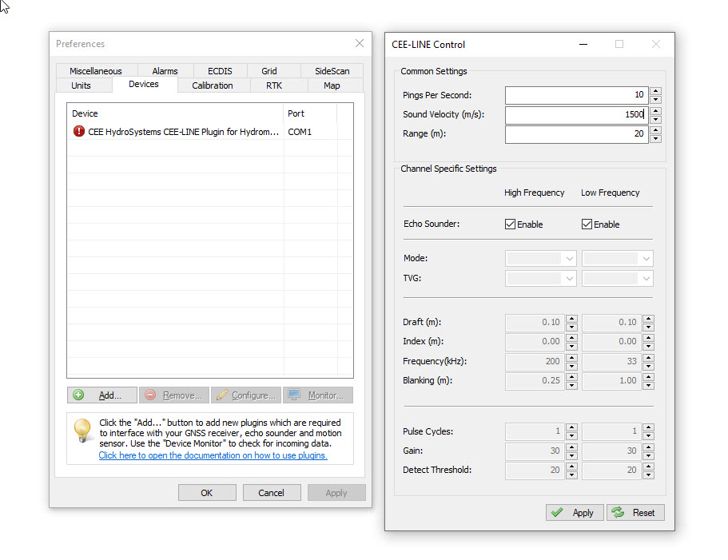Decrease Low Frequency Draft value
This screenshot has width=728, height=560.
pos(649,327)
